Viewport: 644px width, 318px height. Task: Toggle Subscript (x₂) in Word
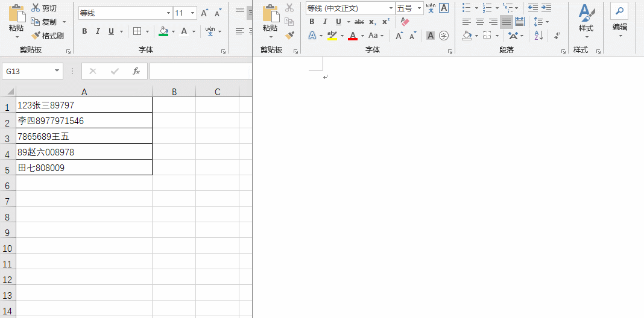[373, 22]
